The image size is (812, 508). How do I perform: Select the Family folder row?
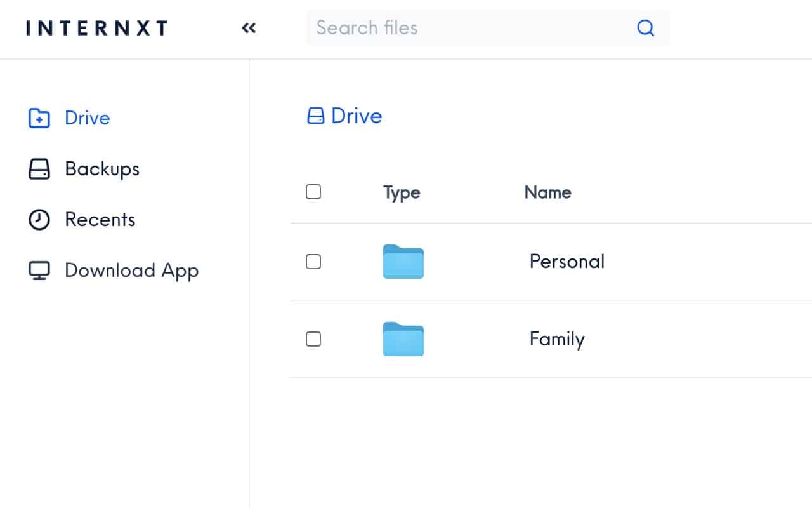point(557,339)
